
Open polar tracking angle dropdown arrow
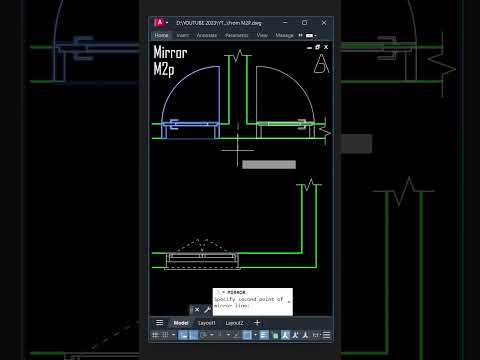pos(212,335)
